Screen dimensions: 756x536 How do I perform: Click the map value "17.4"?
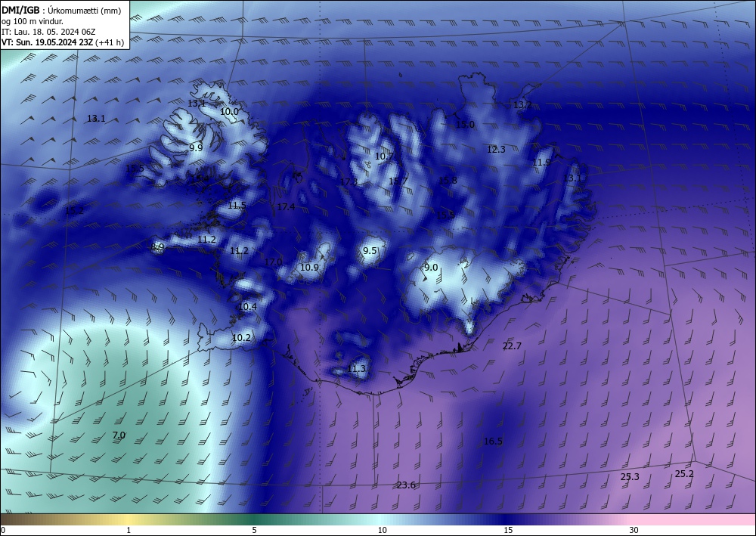coord(286,207)
